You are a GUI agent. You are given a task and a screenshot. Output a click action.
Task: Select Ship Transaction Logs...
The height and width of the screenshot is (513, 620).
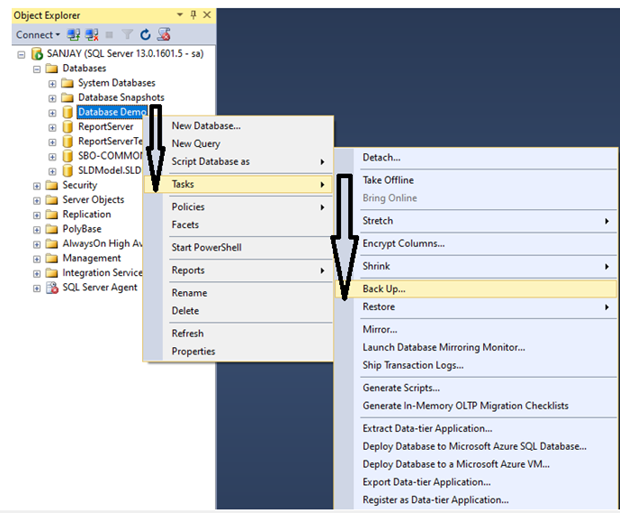(476, 365)
